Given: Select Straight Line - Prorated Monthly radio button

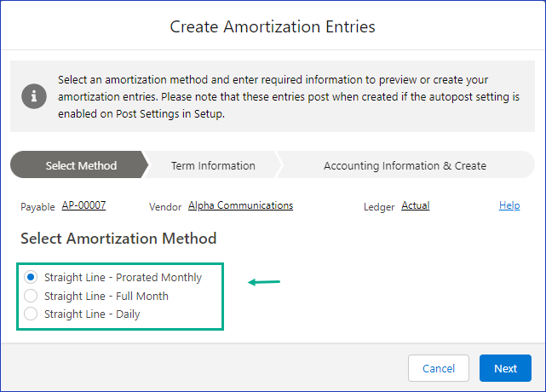Looking at the screenshot, I should pyautogui.click(x=31, y=277).
